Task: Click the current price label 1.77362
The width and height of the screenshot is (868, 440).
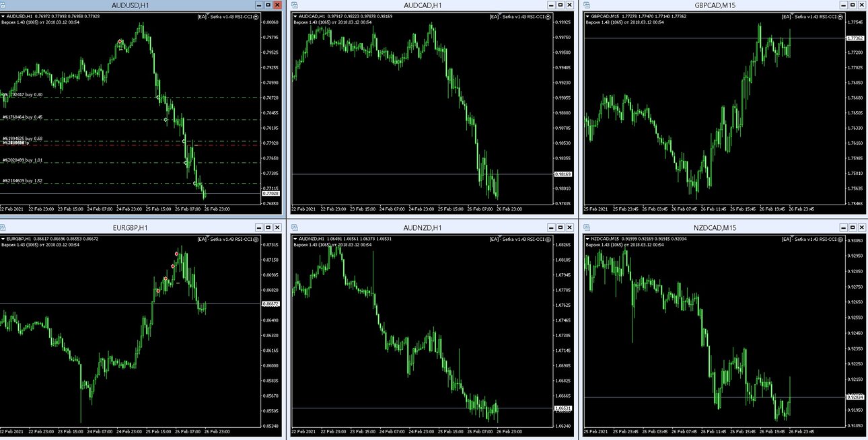Action: (855, 38)
